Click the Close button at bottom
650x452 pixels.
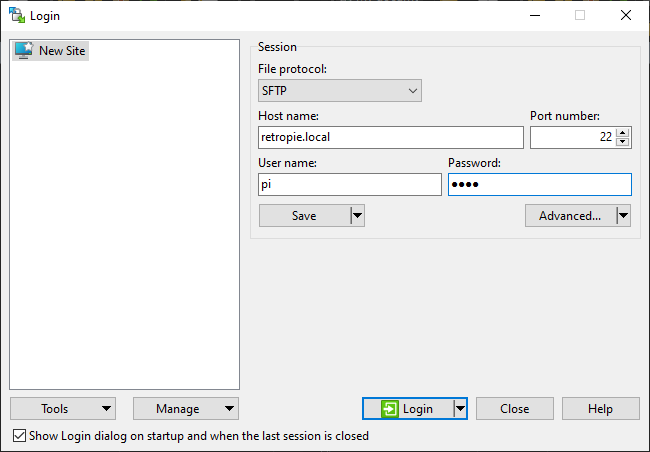click(x=514, y=408)
